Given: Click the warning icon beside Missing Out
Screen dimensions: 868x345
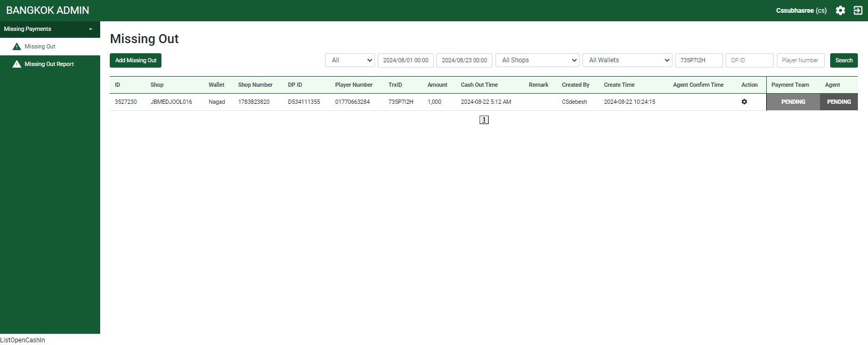Looking at the screenshot, I should click(x=17, y=46).
